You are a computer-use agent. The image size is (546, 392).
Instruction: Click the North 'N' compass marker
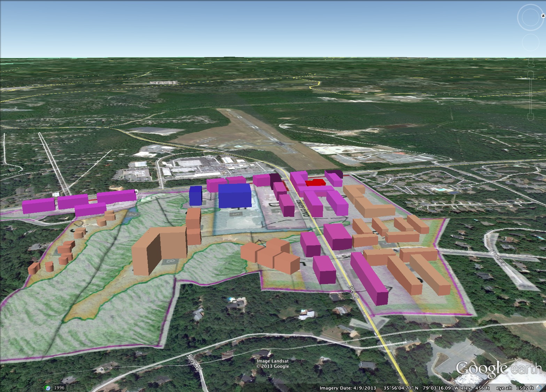click(x=543, y=16)
